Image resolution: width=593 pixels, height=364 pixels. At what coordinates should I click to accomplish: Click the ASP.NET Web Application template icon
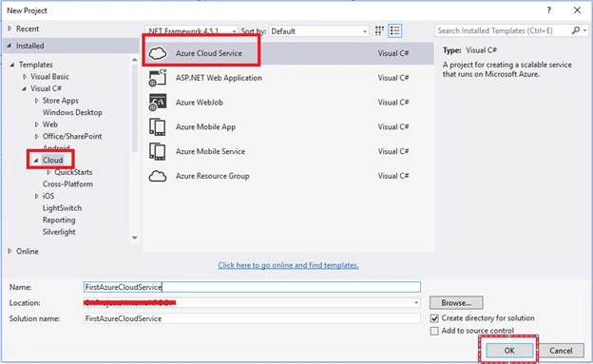coord(158,78)
